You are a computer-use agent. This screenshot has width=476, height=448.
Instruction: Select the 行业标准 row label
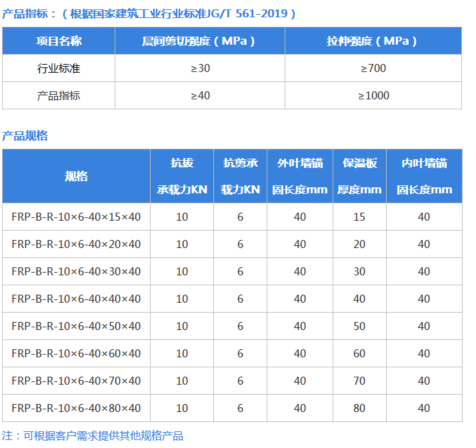59,68
